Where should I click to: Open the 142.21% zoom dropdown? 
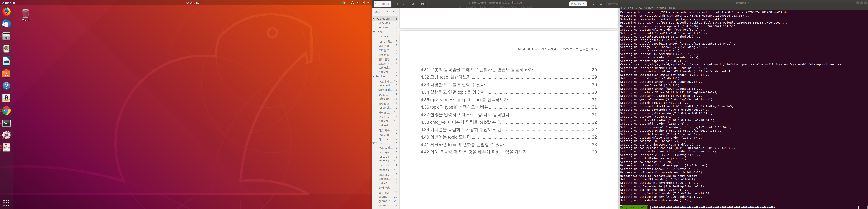tap(578, 4)
